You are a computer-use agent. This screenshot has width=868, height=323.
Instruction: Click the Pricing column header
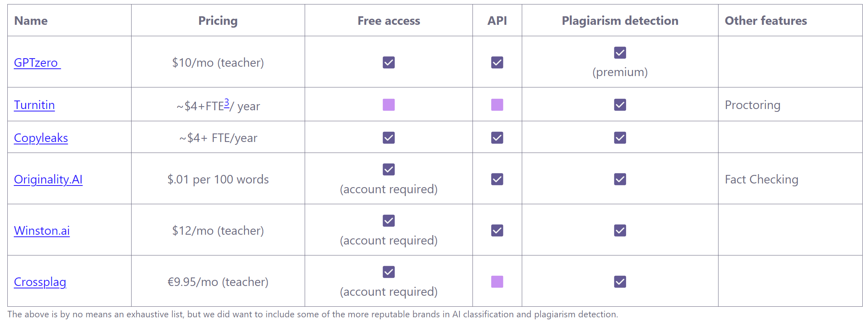tap(218, 21)
